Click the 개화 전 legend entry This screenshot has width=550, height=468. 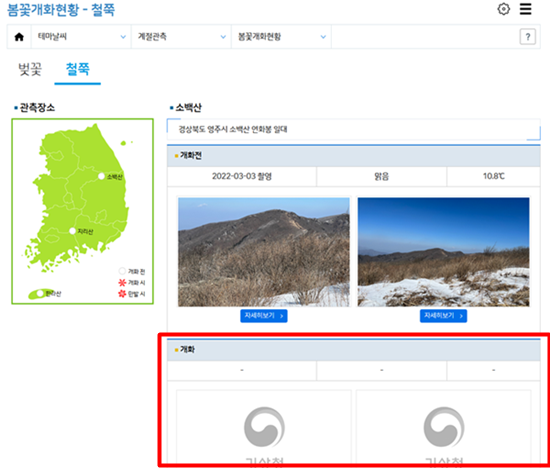point(132,271)
